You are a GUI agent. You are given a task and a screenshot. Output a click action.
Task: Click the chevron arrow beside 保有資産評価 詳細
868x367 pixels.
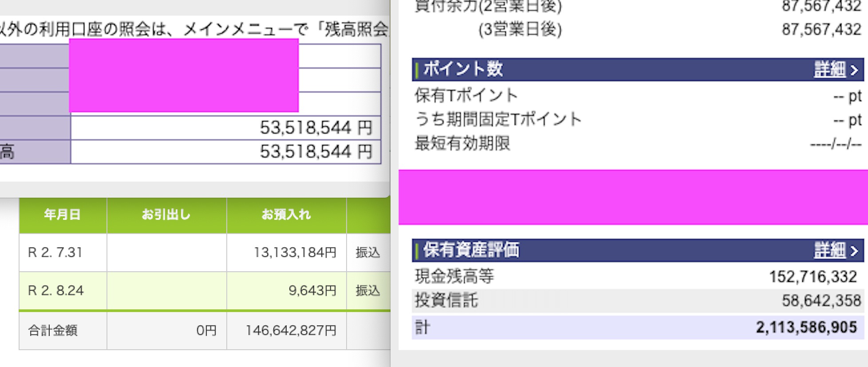854,251
